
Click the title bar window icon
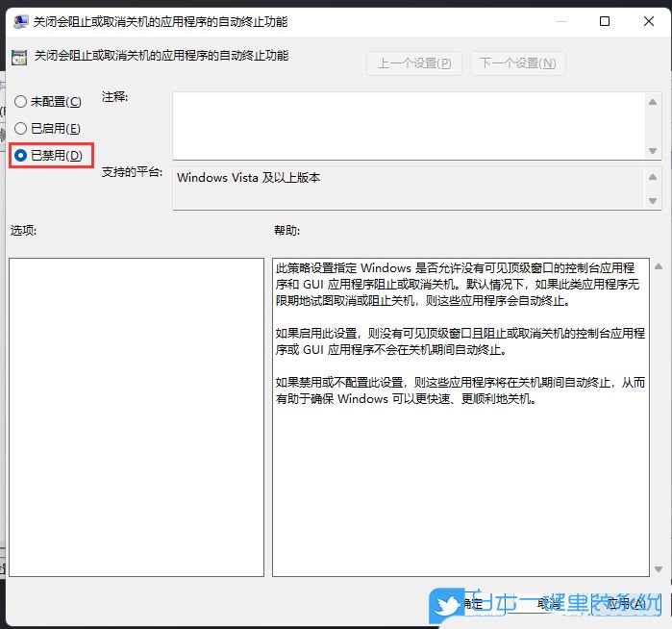pos(20,21)
